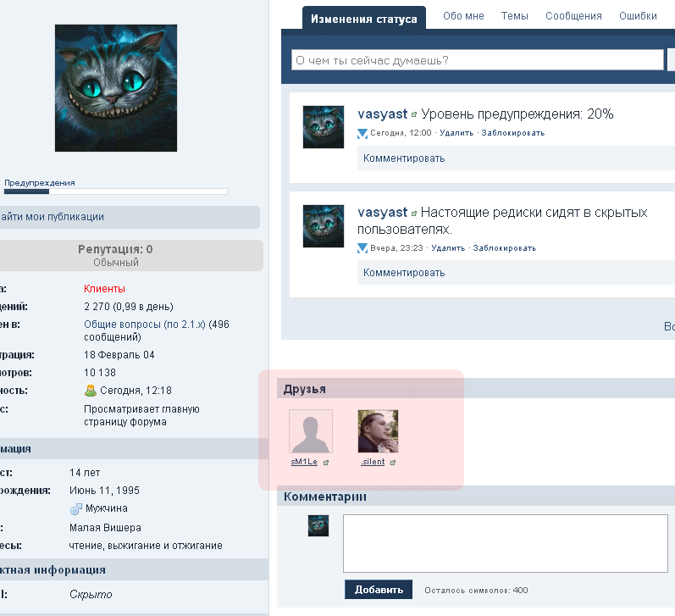Click the value '10 138'
Viewport: 675px width, 616px height.
(x=100, y=373)
